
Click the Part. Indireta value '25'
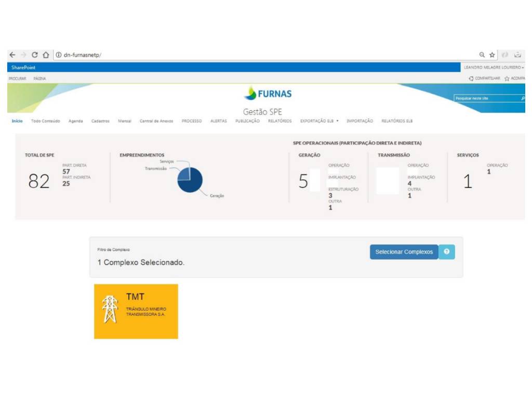coord(66,183)
